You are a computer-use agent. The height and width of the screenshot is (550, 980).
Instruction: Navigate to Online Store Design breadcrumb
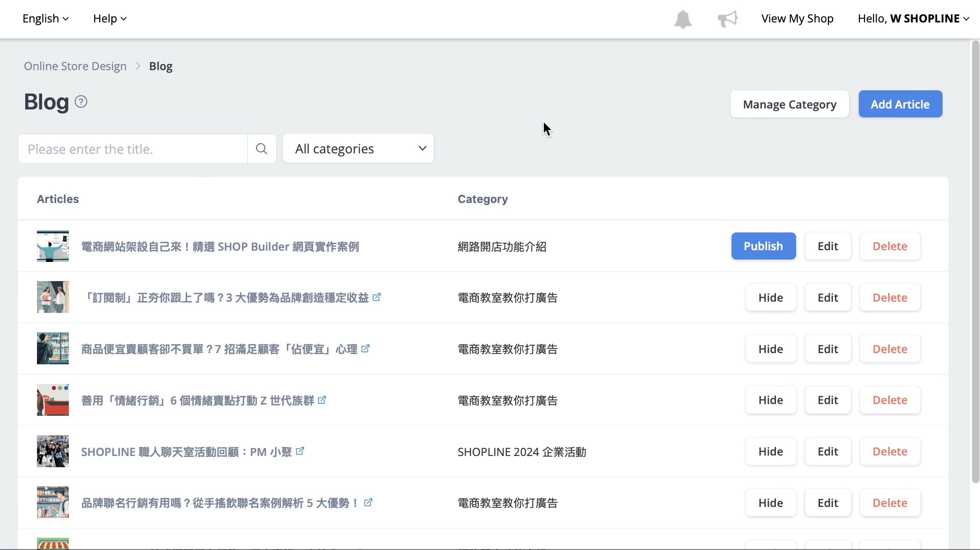pos(75,66)
